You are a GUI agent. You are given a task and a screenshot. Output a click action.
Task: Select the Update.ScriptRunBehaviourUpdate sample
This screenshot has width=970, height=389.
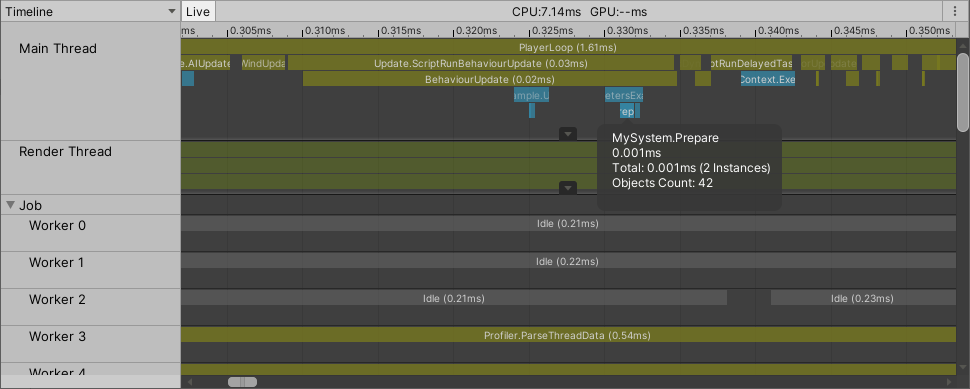pos(481,63)
